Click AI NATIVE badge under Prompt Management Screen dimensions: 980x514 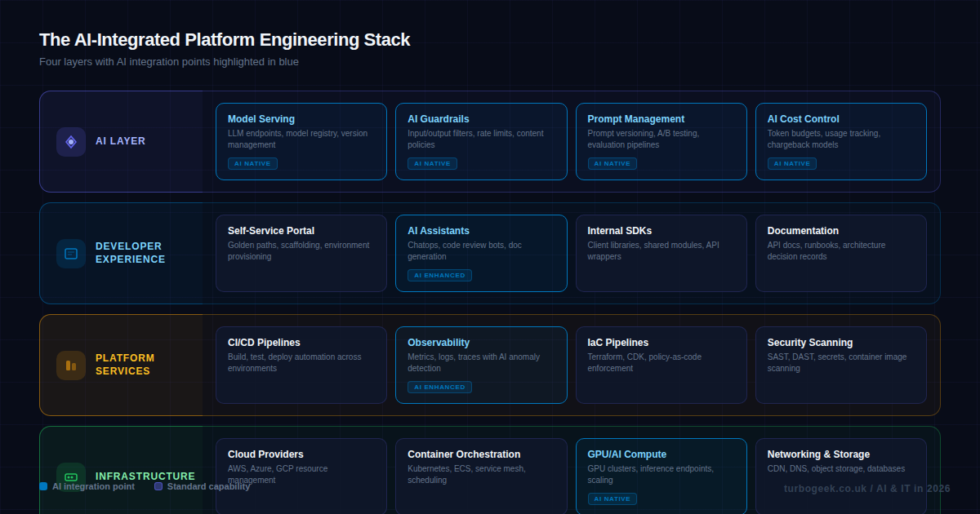[612, 163]
